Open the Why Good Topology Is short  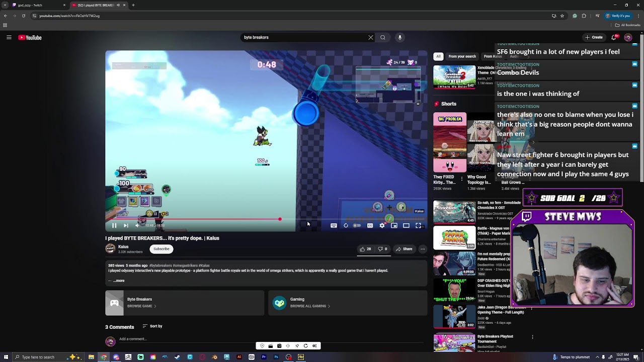point(481,142)
